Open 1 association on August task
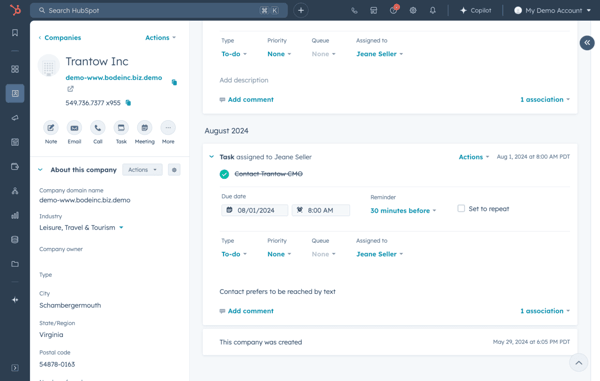 click(x=545, y=311)
